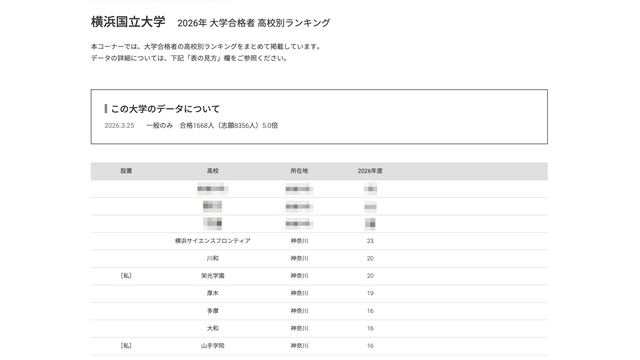The height and width of the screenshot is (360, 640).
Task: Click the 所在地 column header
Action: (299, 171)
